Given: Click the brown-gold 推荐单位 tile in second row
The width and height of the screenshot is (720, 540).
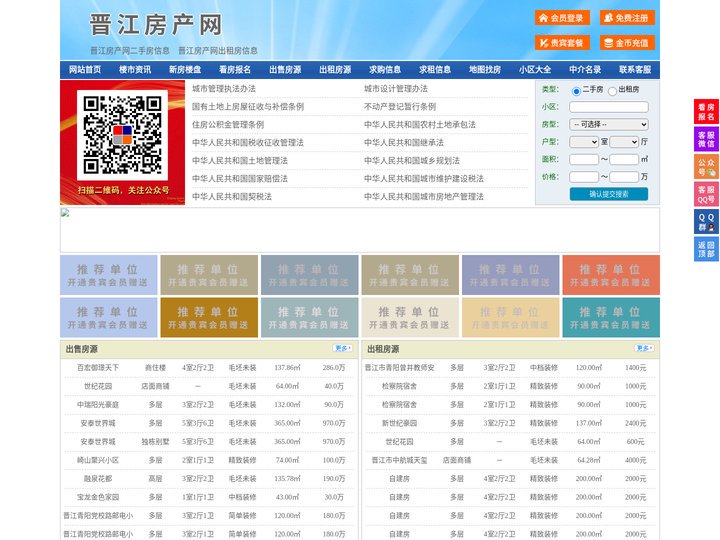Looking at the screenshot, I should point(209,318).
